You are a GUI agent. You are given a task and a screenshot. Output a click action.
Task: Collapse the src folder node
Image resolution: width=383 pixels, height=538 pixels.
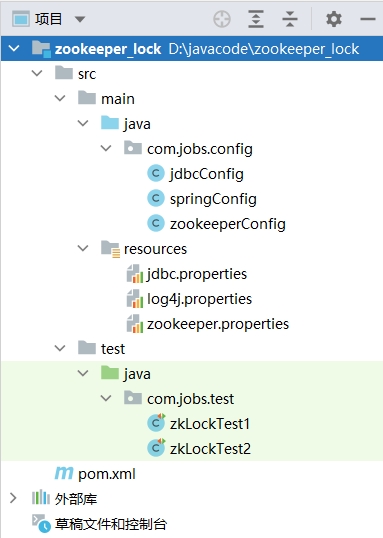[37, 73]
